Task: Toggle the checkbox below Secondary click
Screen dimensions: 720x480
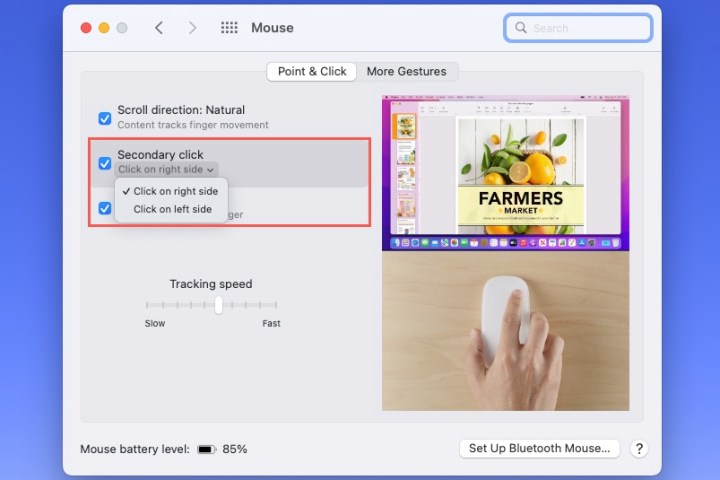Action: (x=105, y=208)
